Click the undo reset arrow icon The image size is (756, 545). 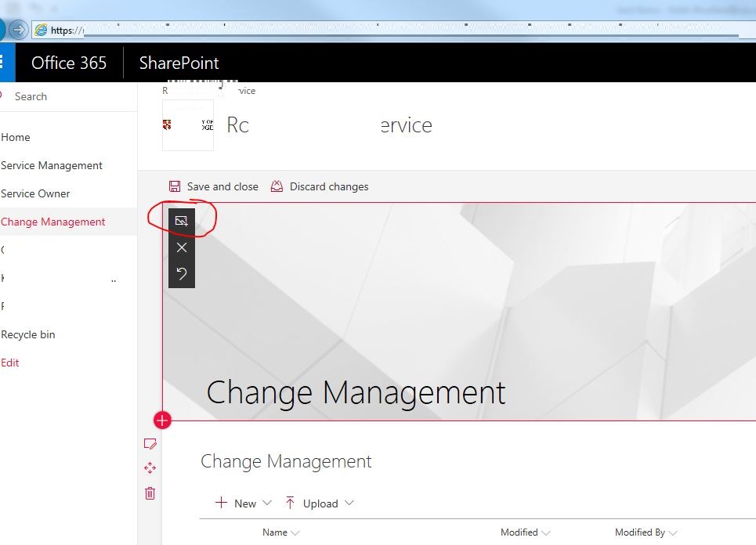pos(182,274)
